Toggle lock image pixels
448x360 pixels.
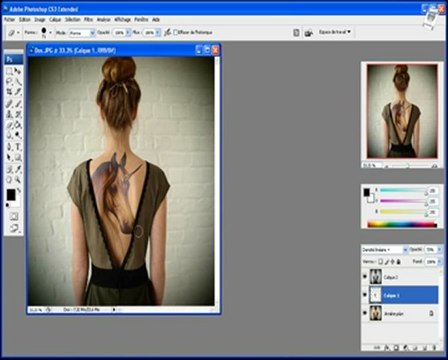(x=387, y=262)
